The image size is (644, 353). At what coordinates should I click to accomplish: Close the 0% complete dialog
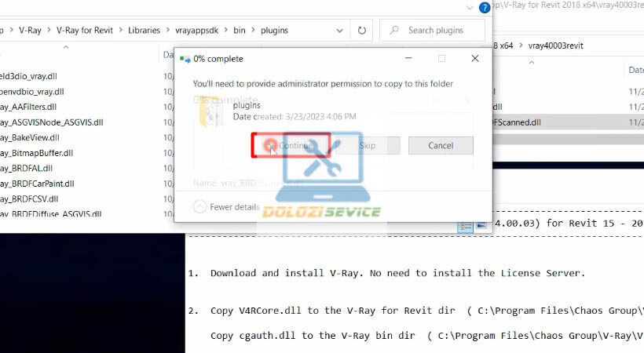coord(474,59)
